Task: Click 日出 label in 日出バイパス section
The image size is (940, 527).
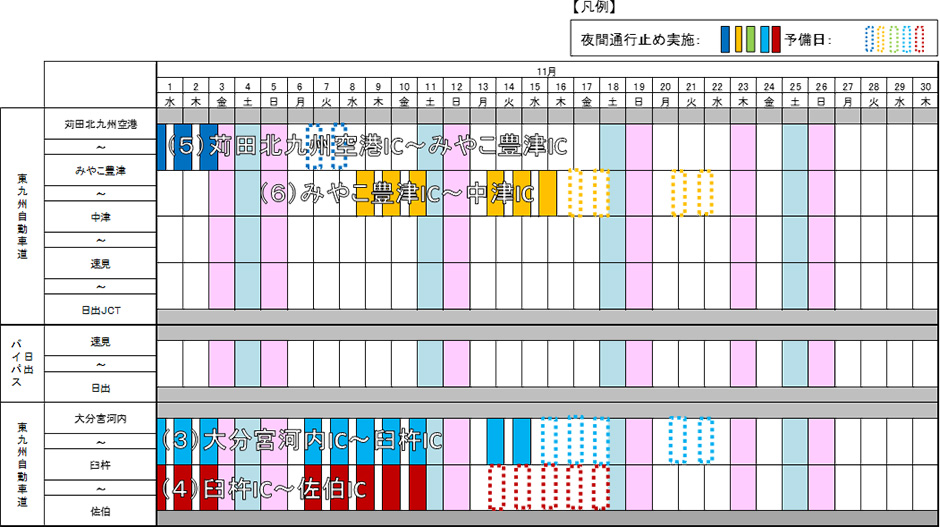Action: [101, 389]
